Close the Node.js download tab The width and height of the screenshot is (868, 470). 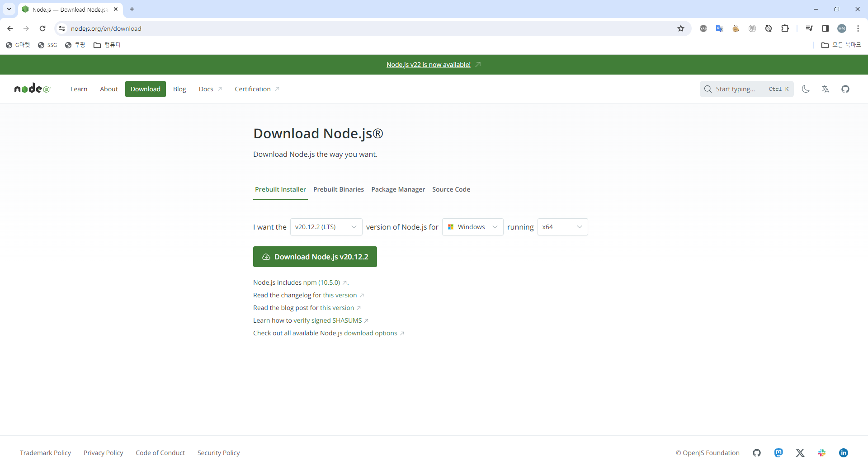click(116, 9)
